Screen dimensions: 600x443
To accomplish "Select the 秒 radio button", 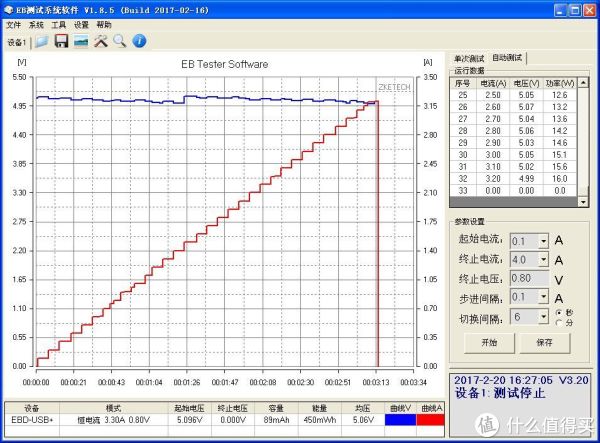I will (x=559, y=313).
